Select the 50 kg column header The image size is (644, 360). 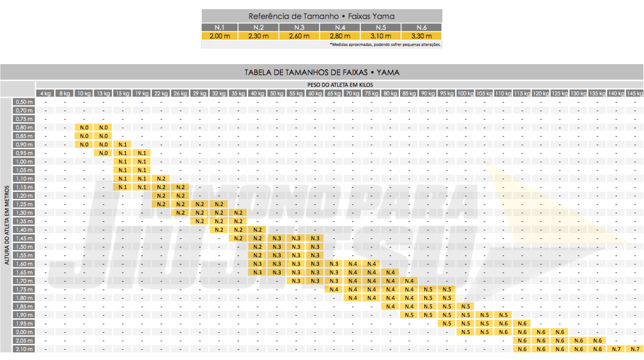(x=277, y=93)
